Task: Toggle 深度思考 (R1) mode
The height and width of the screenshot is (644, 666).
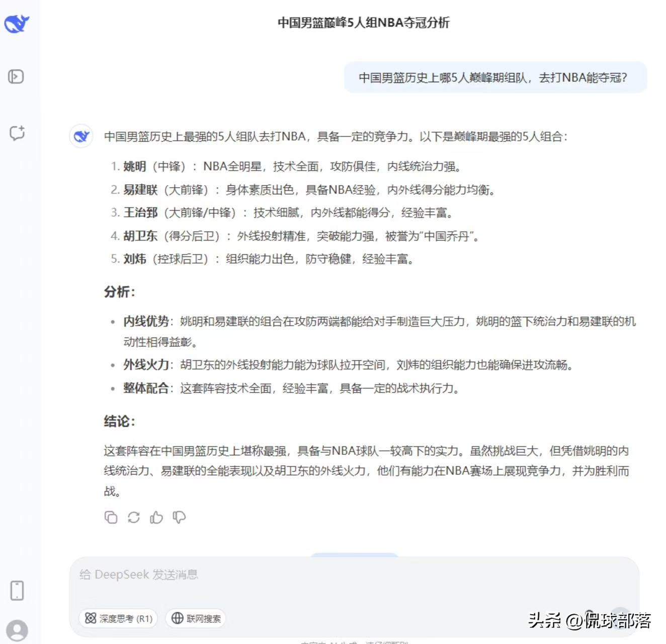Action: [118, 618]
